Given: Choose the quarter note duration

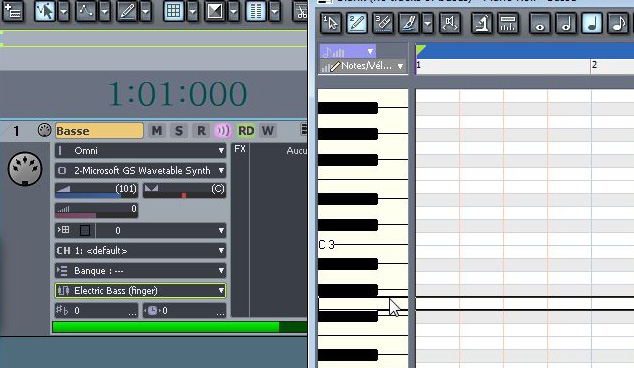Looking at the screenshot, I should (592, 23).
